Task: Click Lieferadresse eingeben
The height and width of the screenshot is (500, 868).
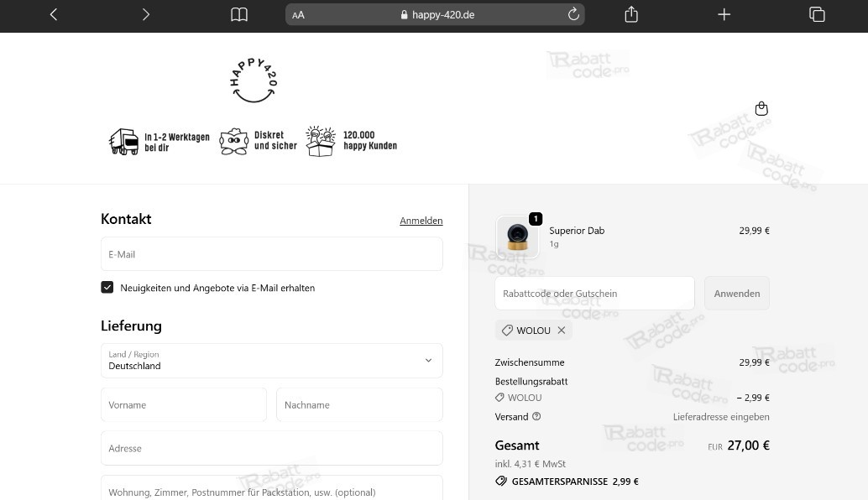Action: pyautogui.click(x=720, y=416)
